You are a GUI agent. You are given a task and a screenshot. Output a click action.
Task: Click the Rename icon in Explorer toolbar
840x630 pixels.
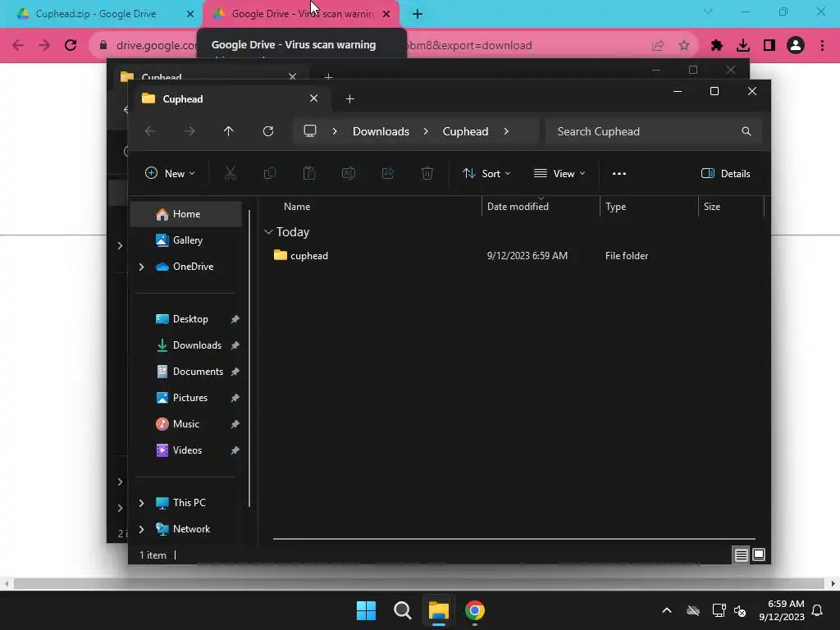point(348,173)
